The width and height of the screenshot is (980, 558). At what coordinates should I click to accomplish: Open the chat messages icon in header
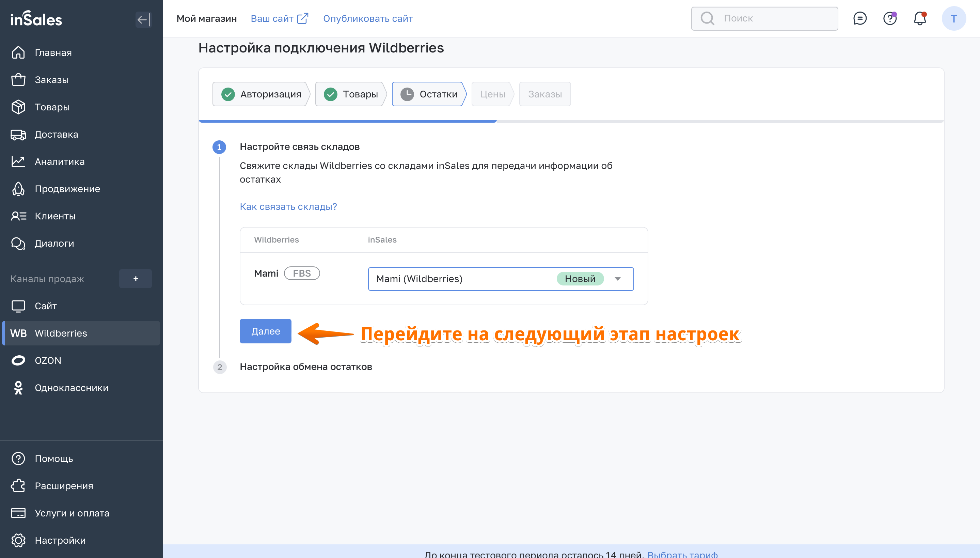pos(860,18)
